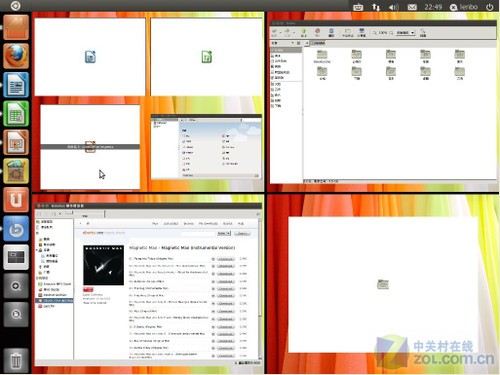Click the Workspace Switcher launcher icon
500x375 pixels.
pyautogui.click(x=16, y=257)
